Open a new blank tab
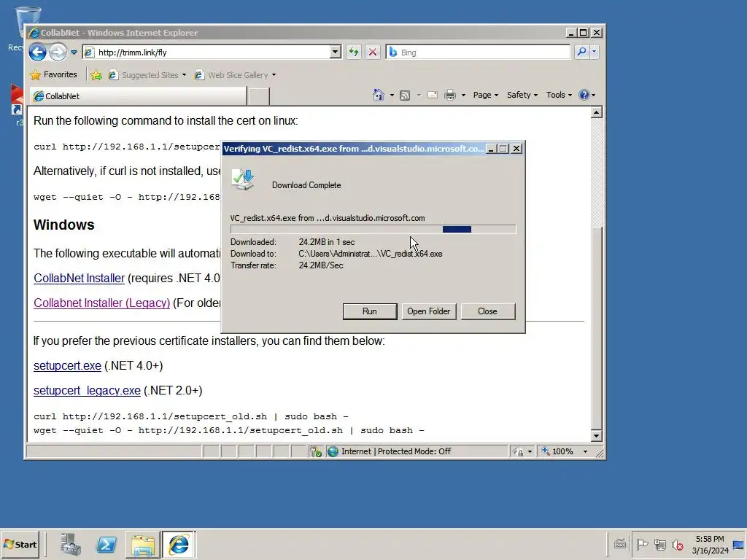This screenshot has height=560, width=747. pos(259,96)
